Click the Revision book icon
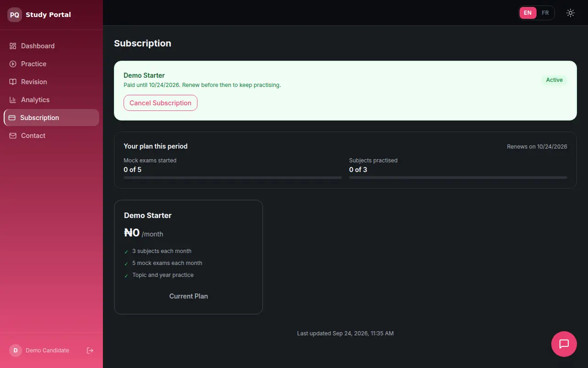 tap(13, 82)
